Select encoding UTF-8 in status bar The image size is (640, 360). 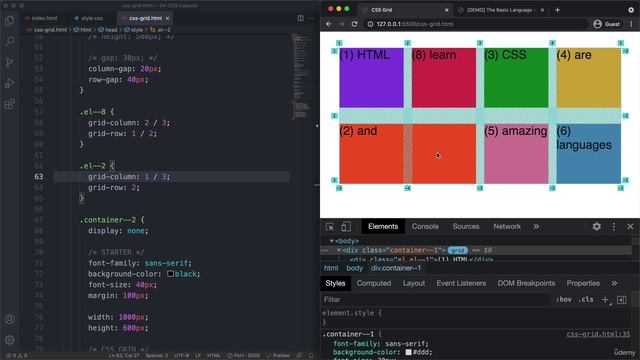(x=182, y=356)
